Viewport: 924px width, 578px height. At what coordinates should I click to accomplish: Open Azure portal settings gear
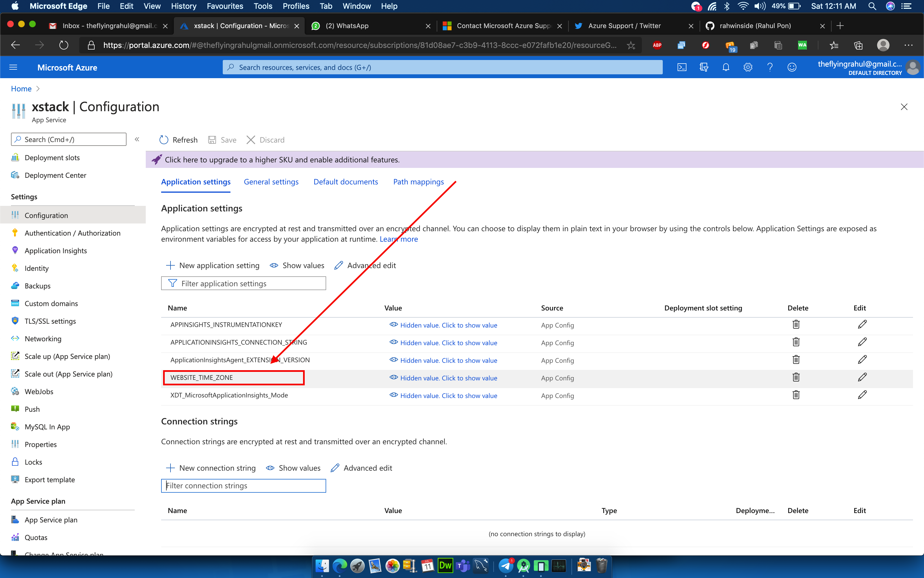click(748, 67)
